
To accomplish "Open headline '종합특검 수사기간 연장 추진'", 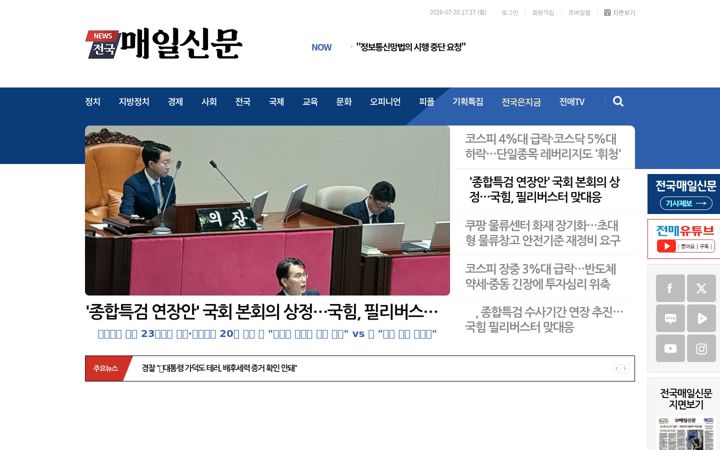I will coord(544,319).
